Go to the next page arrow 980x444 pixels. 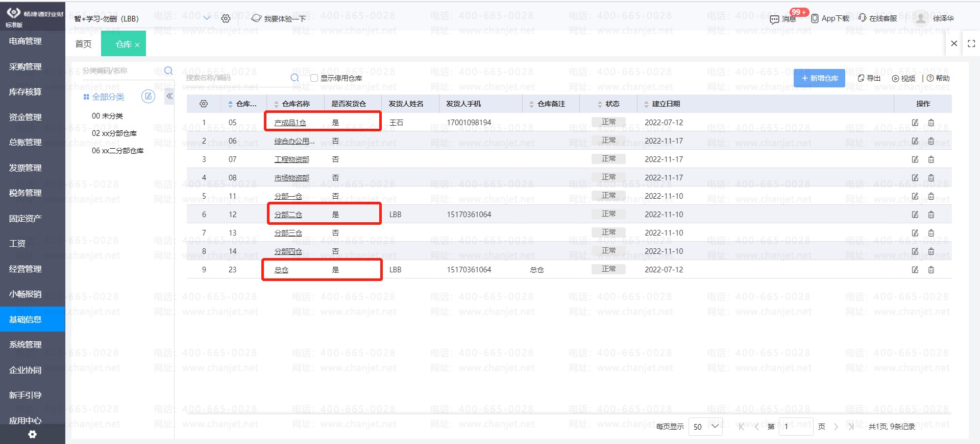(x=836, y=427)
